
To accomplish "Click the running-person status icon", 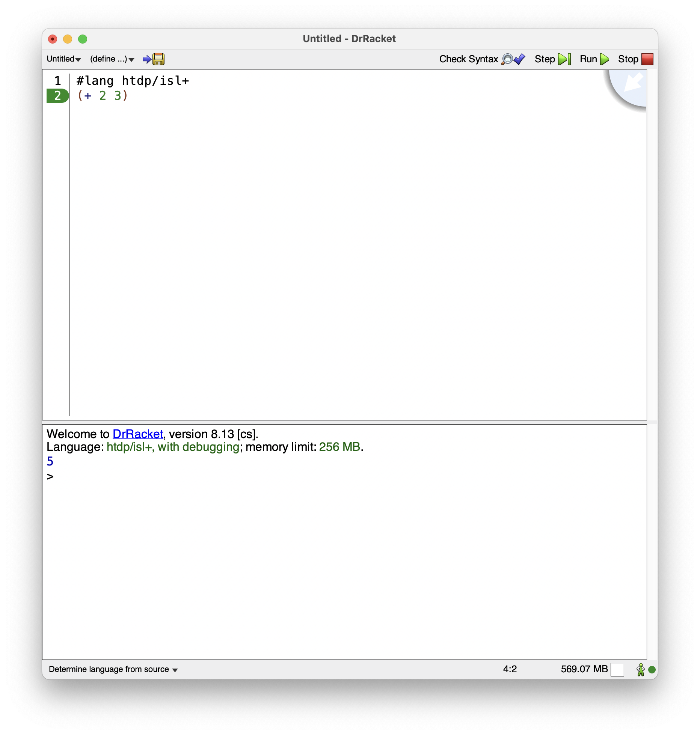I will pos(641,669).
